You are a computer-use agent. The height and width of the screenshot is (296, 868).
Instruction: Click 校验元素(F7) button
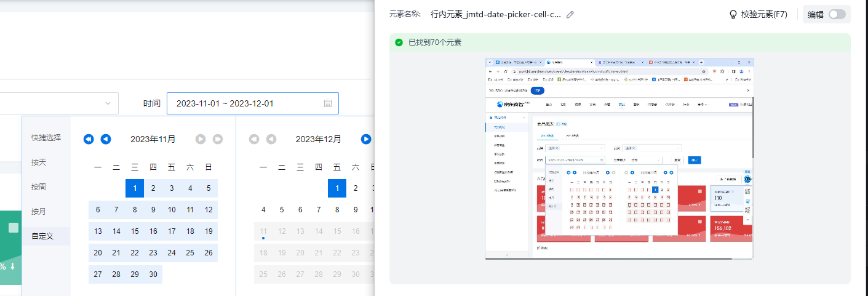(x=758, y=14)
